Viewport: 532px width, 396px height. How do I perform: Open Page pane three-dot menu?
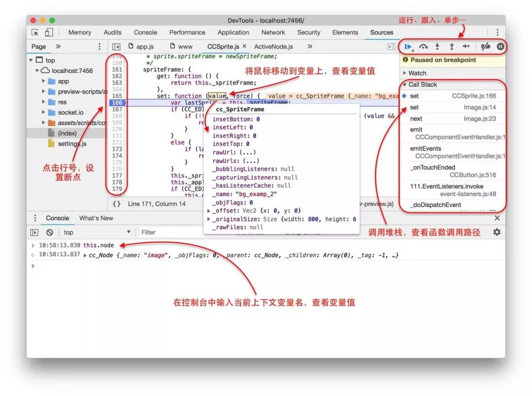(100, 46)
